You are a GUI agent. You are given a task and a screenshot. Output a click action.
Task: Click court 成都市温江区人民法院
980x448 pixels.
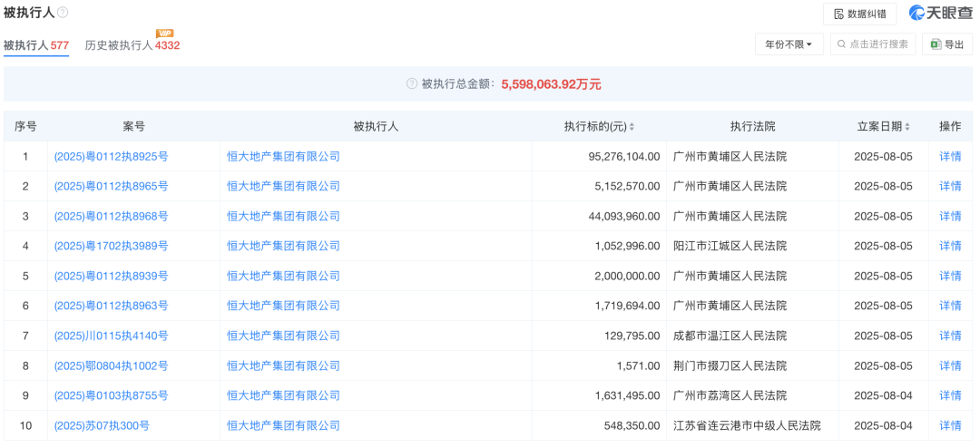point(730,336)
